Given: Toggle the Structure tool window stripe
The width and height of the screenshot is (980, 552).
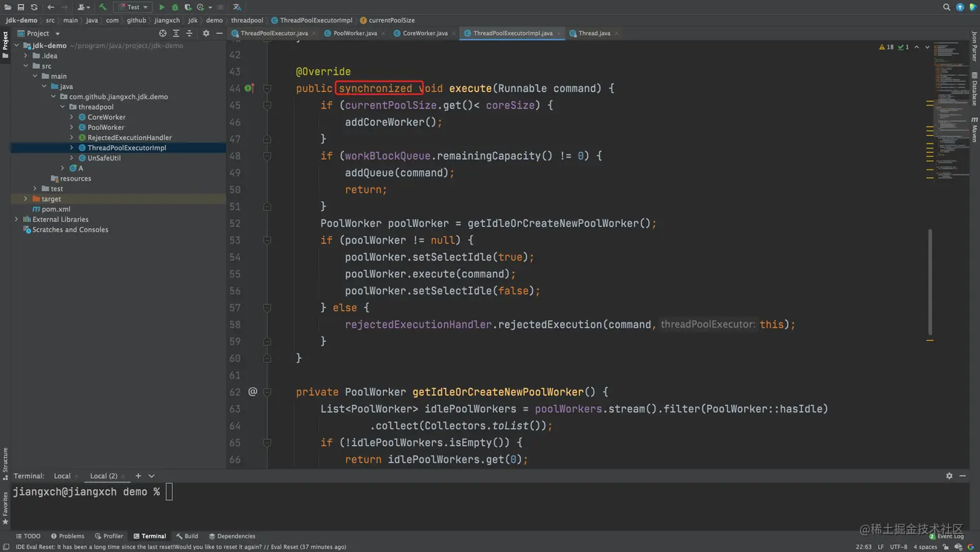Looking at the screenshot, I should click(5, 463).
